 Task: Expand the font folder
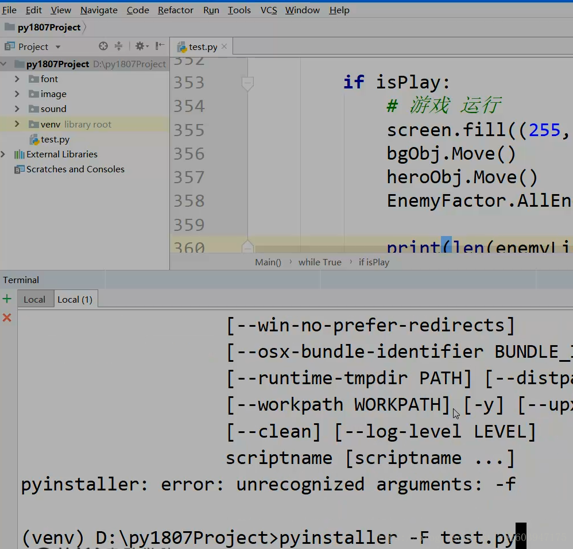17,79
